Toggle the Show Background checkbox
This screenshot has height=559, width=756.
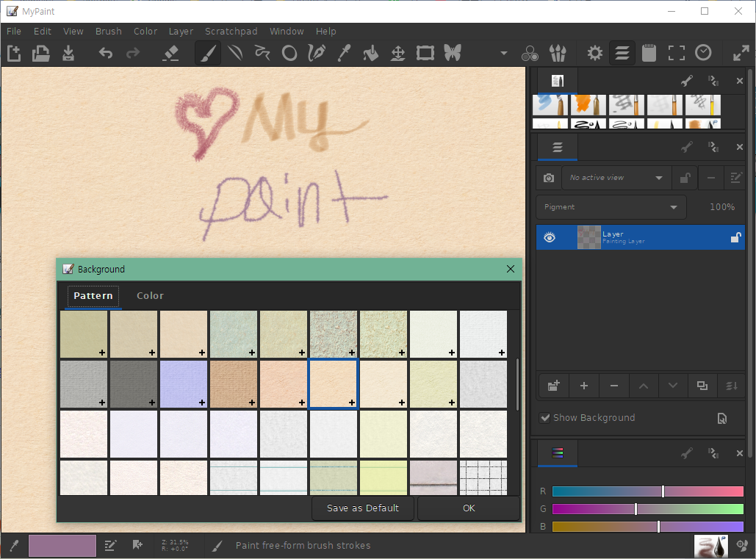(545, 418)
